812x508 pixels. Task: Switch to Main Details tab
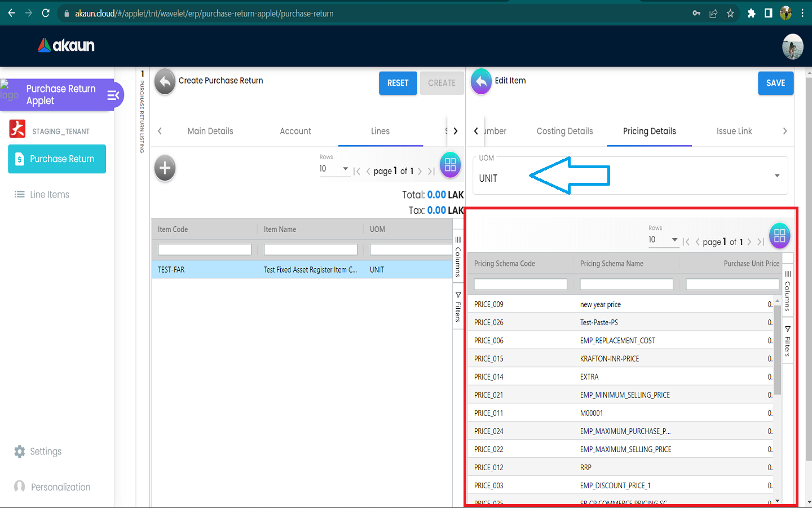pyautogui.click(x=210, y=131)
